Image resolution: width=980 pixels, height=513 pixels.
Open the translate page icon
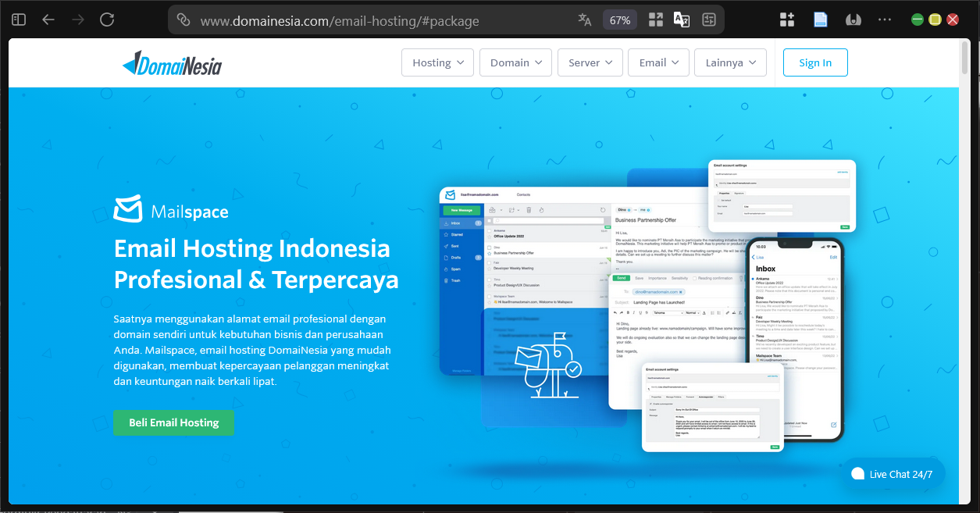point(585,20)
